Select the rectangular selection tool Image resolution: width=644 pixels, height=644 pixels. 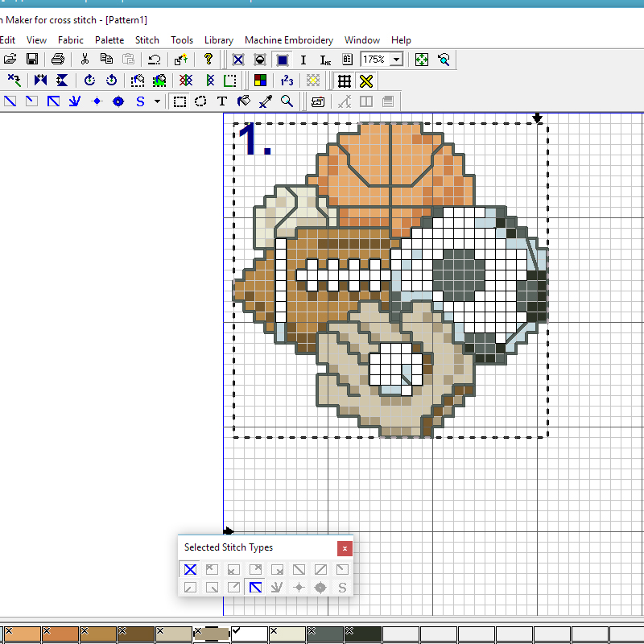pyautogui.click(x=180, y=101)
